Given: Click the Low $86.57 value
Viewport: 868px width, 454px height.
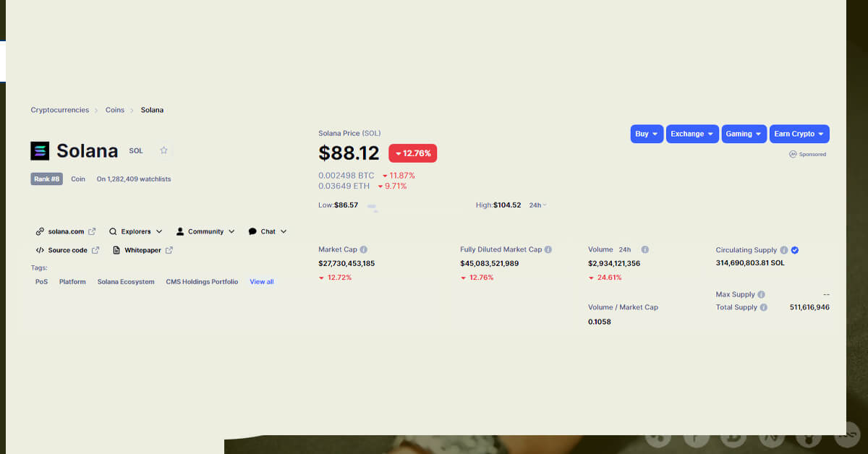Looking at the screenshot, I should (x=346, y=205).
